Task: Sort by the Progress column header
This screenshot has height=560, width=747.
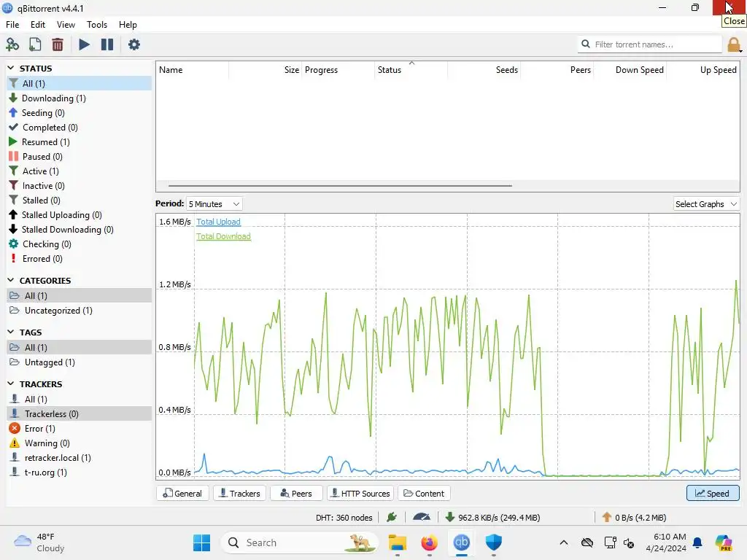Action: (x=338, y=70)
